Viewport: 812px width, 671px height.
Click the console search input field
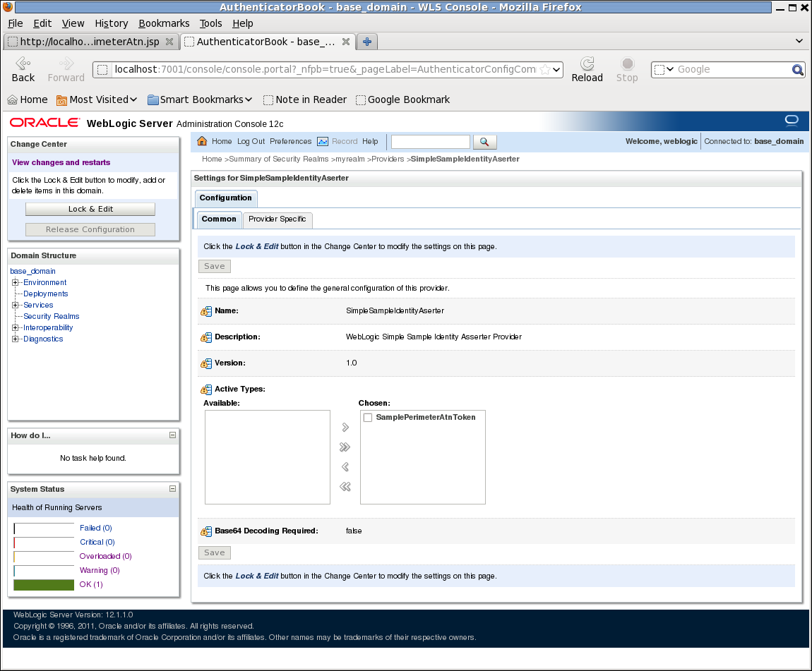tap(430, 141)
